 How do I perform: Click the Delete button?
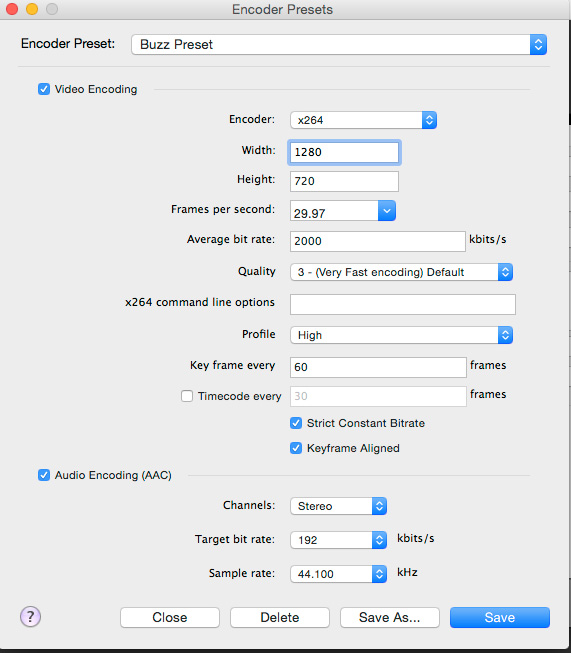click(280, 617)
